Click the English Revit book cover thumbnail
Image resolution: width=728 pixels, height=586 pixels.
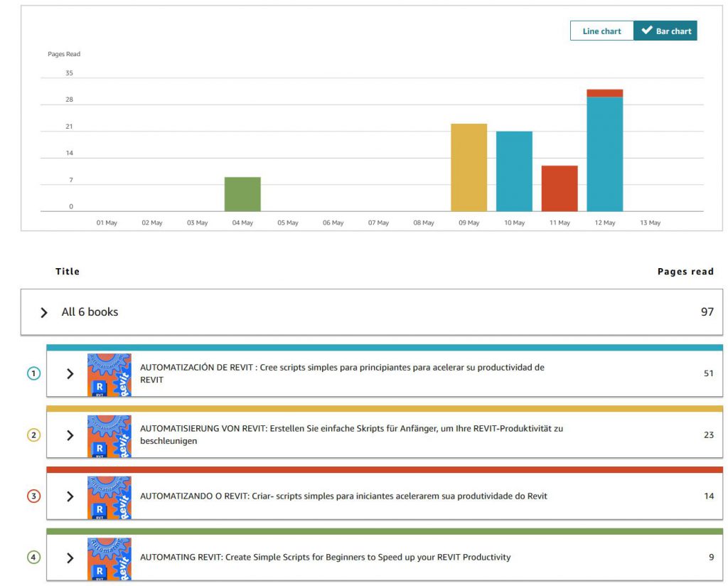tap(109, 558)
